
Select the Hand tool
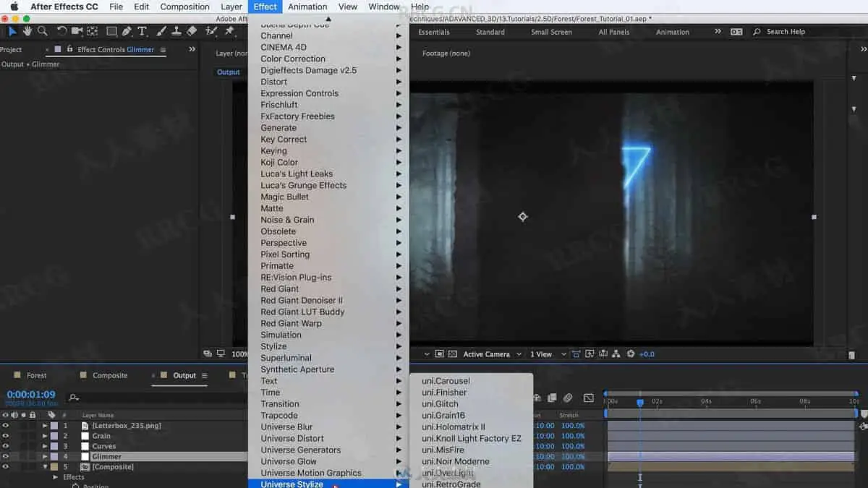point(27,31)
